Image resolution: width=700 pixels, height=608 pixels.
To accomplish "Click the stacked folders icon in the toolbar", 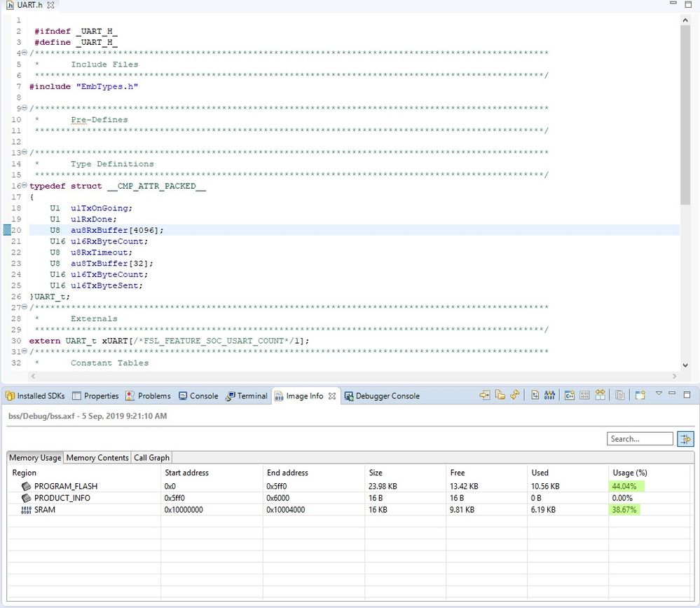I will (500, 396).
